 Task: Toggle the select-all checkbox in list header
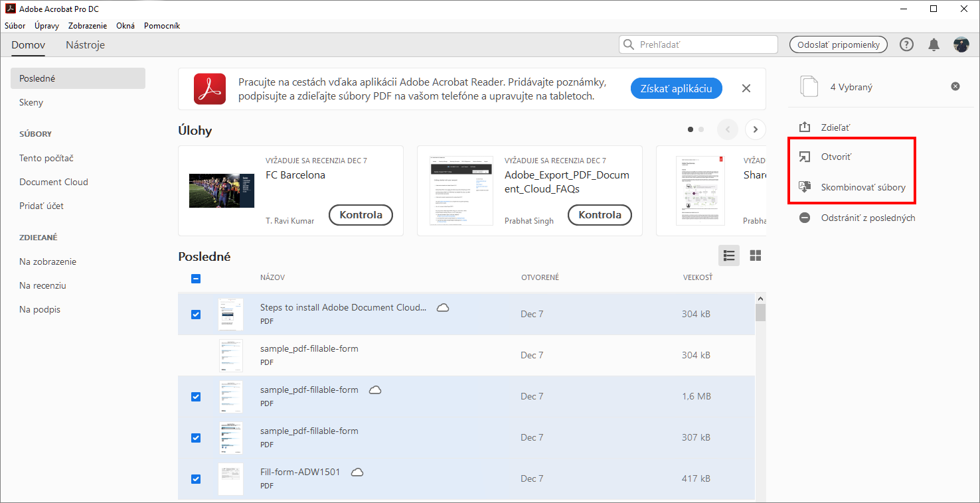click(196, 279)
